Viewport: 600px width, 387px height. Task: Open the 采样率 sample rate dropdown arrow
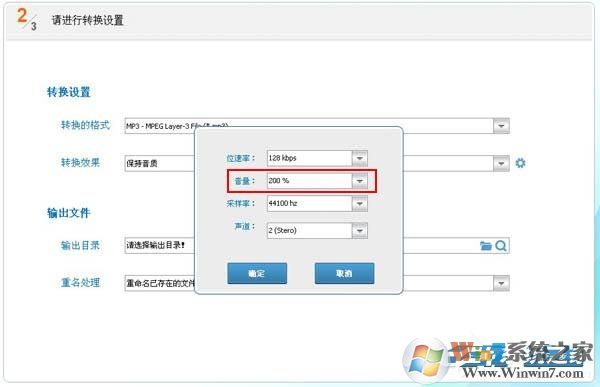point(359,203)
